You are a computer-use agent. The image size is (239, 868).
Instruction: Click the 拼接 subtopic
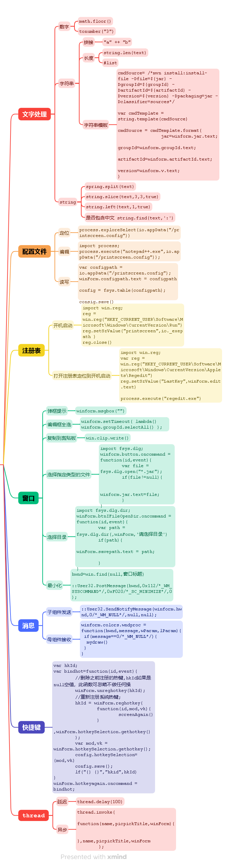tap(89, 42)
